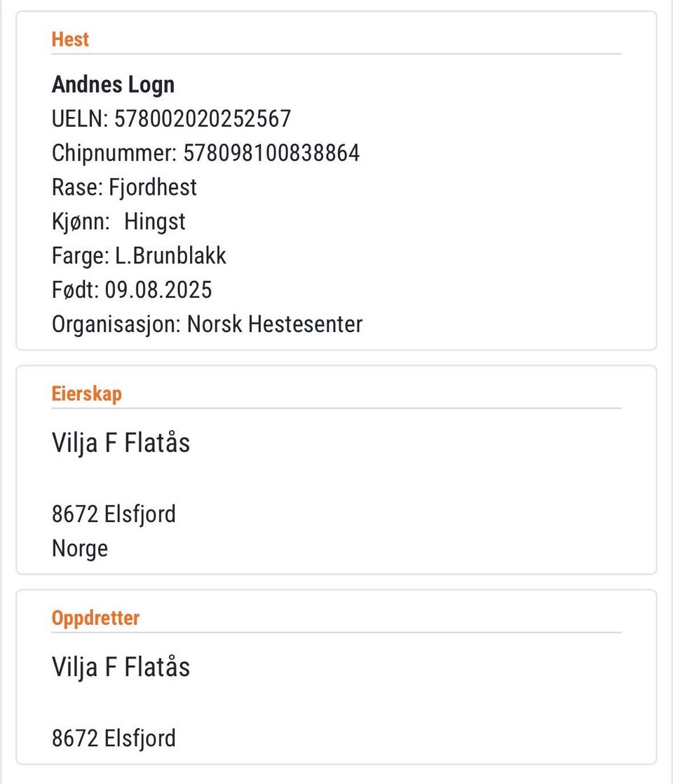
Task: Click the Født date 09.08.2025
Action: (158, 289)
